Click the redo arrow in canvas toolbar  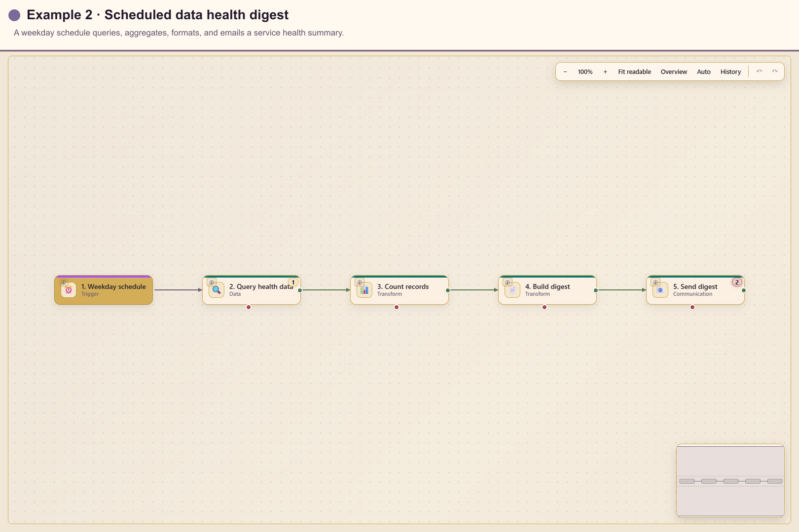775,71
